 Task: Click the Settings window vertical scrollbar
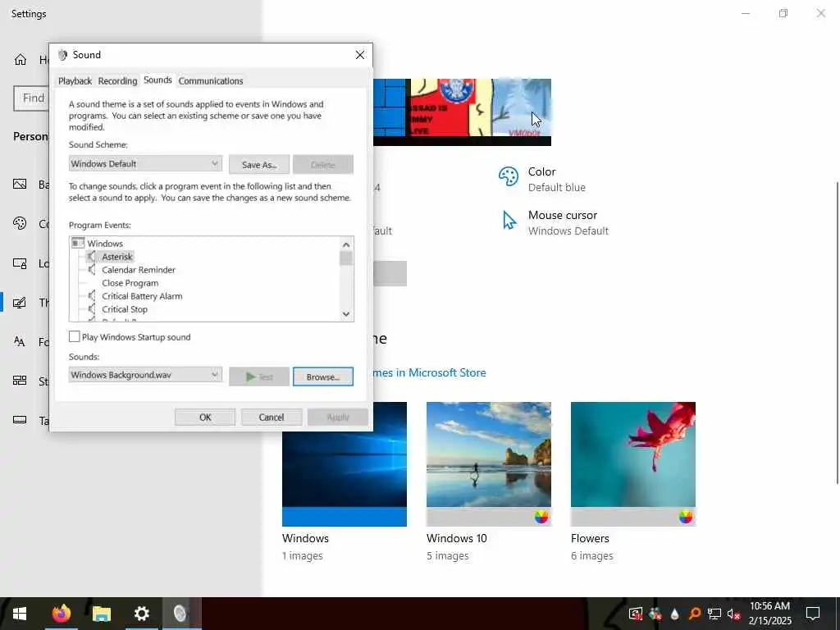point(838,332)
